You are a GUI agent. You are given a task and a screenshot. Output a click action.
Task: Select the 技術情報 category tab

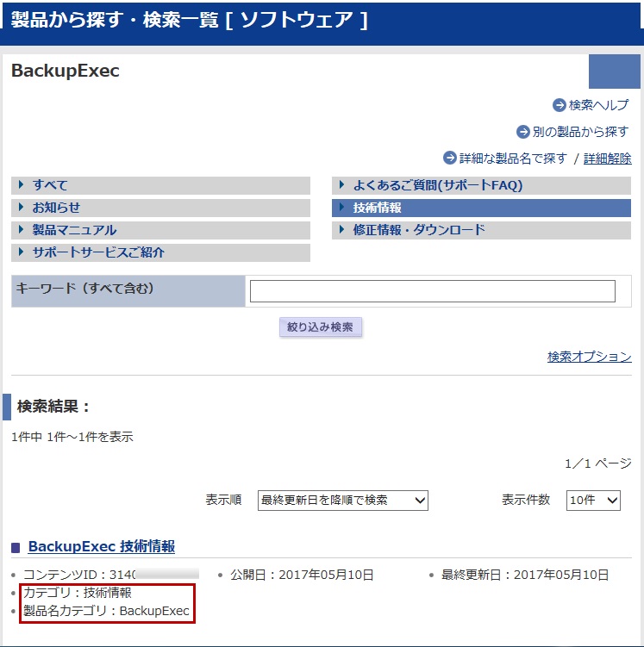tap(481, 208)
